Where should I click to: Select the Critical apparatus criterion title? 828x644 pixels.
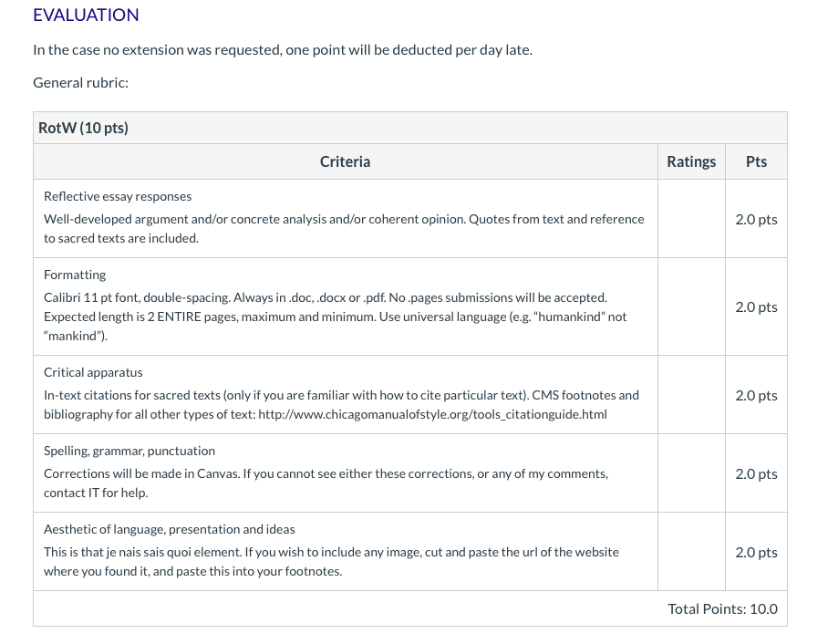click(93, 372)
